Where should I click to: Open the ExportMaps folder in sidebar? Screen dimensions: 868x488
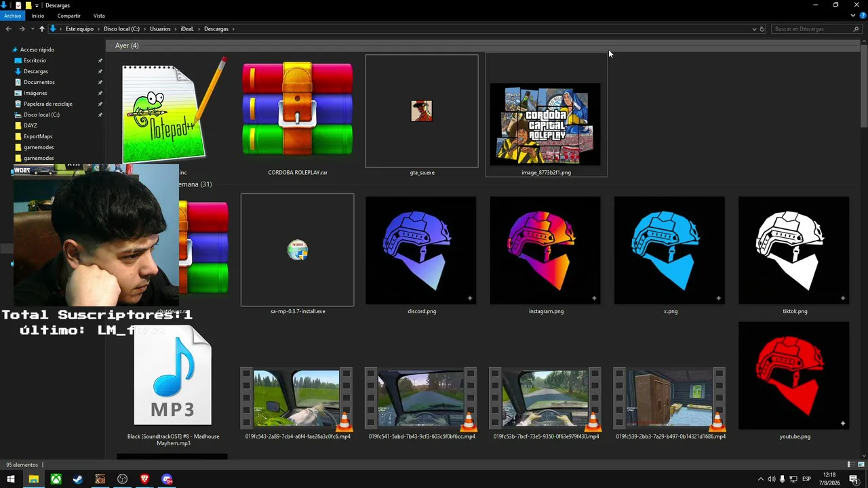click(x=37, y=136)
